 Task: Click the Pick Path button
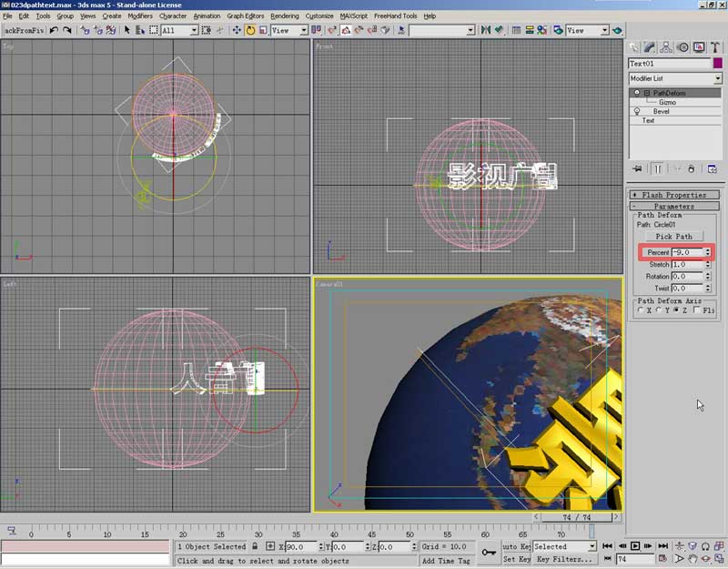tap(673, 236)
